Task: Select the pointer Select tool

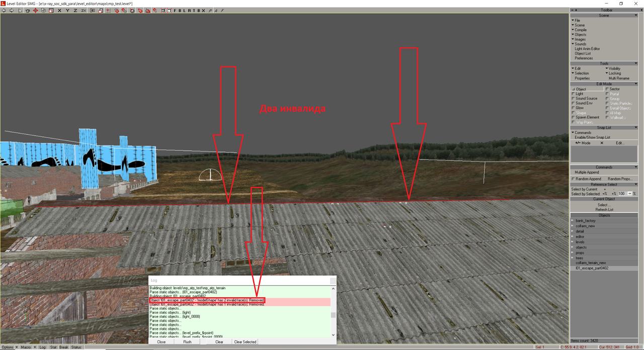Action: (20, 11)
